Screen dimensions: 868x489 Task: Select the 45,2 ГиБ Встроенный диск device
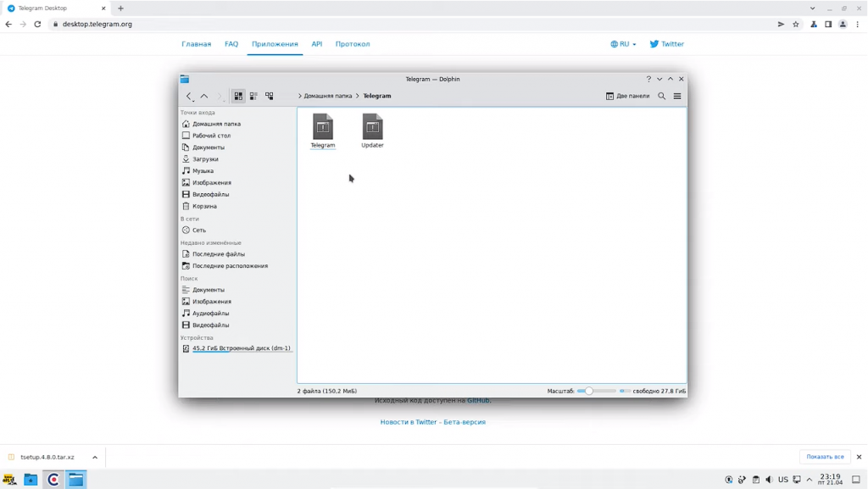[x=242, y=348]
